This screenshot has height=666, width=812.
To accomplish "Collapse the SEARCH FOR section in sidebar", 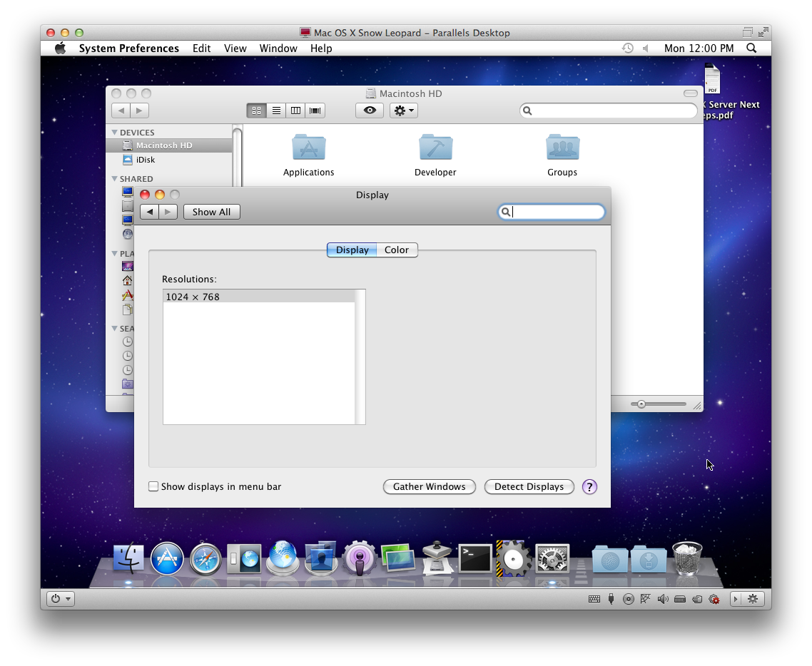I will pos(114,329).
